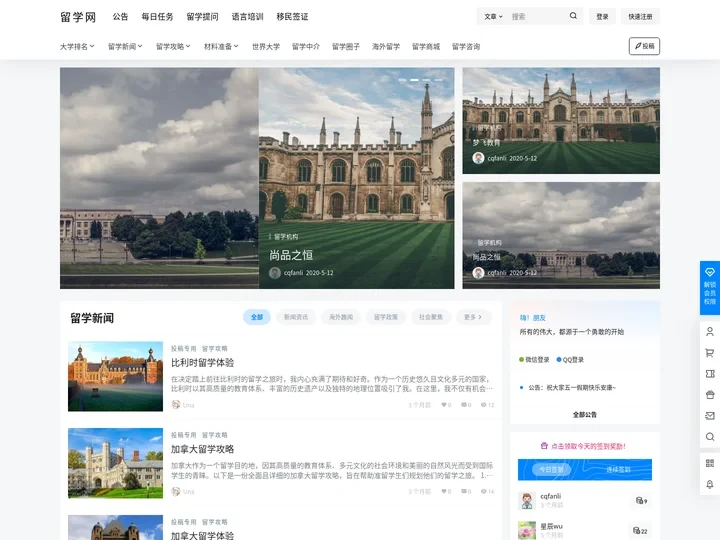This screenshot has height=540, width=720.
Task: Go to 留学圈子 in navigation
Action: 346,46
